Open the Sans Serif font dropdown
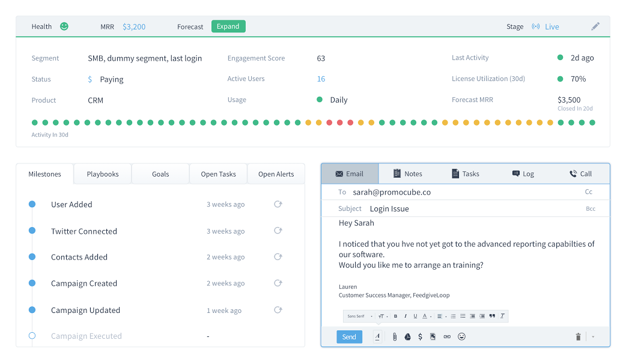The width and height of the screenshot is (626, 364). [x=359, y=316]
